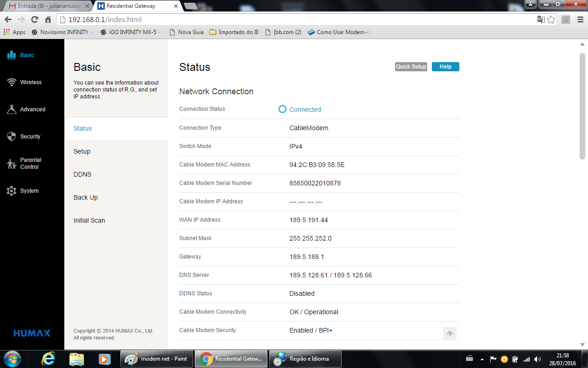Open the Security section
This screenshot has height=368, width=588.
[x=24, y=137]
